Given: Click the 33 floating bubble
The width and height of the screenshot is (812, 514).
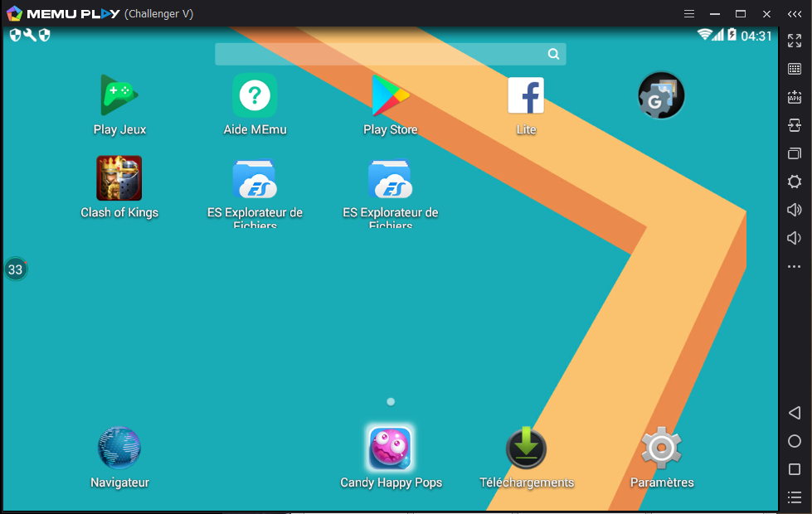Looking at the screenshot, I should tap(16, 269).
